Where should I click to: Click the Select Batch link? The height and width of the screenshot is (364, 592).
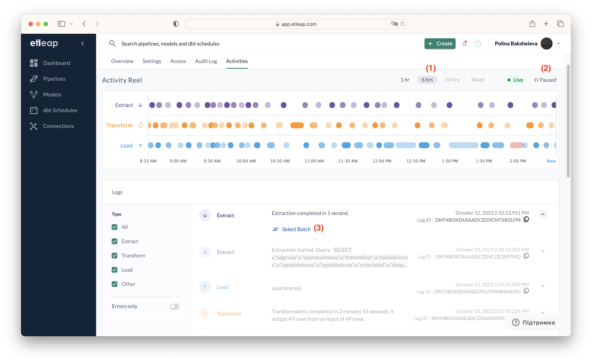click(x=296, y=229)
